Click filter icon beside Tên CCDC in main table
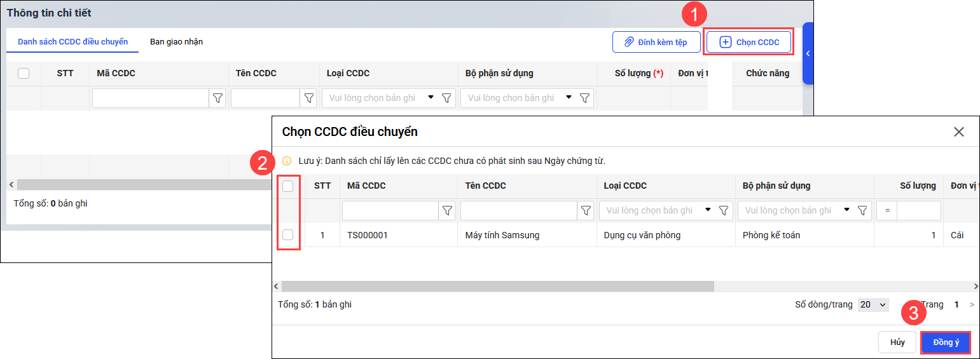The image size is (980, 359). coord(309,98)
